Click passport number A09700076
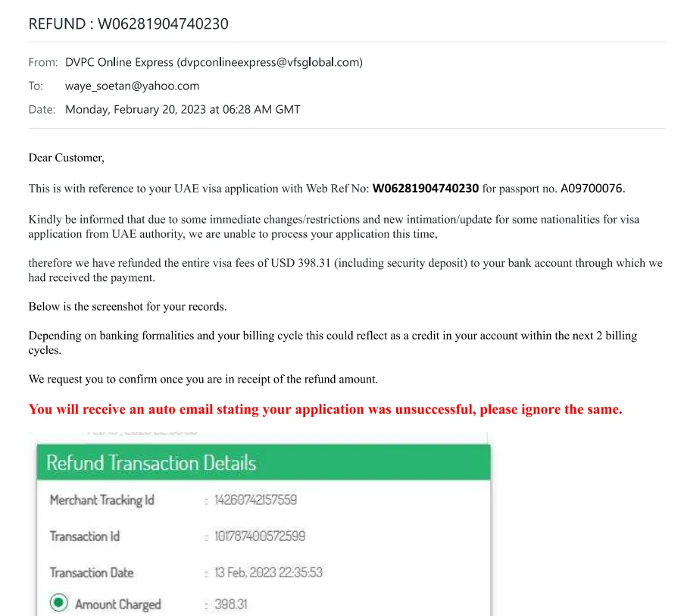684x616 pixels. point(592,188)
